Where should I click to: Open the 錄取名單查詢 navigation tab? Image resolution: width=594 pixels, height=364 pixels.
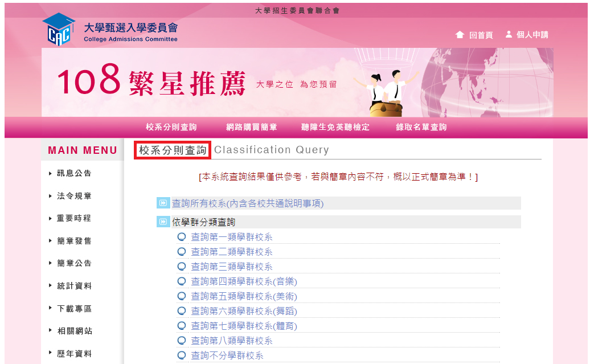click(x=421, y=128)
